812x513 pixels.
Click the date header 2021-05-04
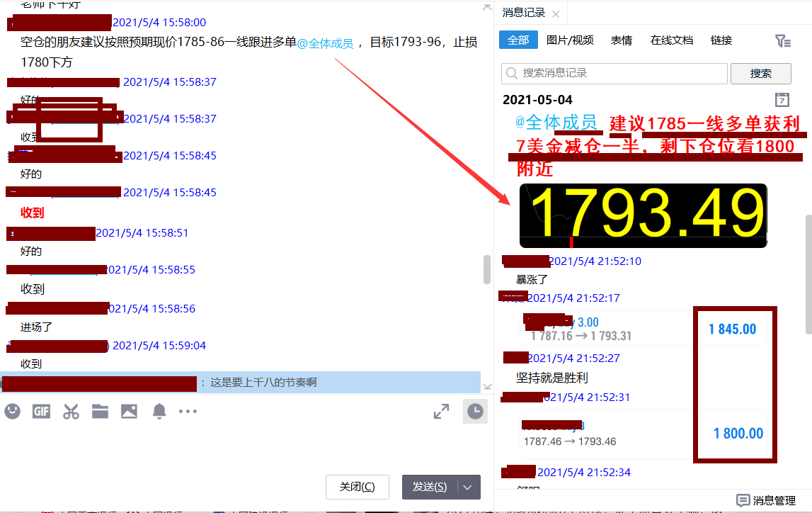[537, 99]
